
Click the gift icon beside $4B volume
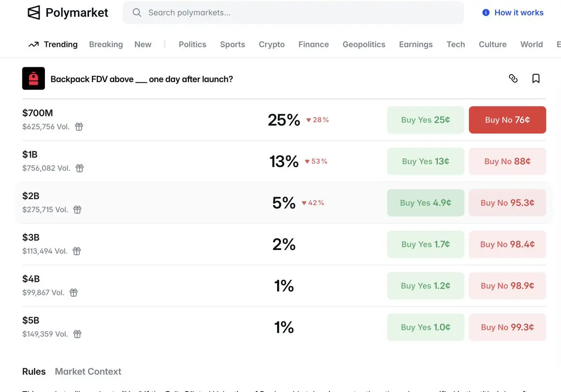74,292
